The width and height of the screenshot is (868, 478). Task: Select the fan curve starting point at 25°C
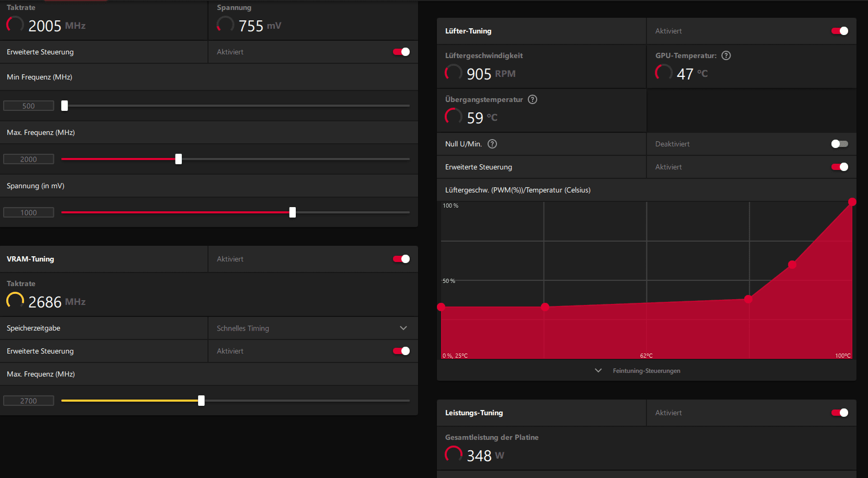point(442,307)
